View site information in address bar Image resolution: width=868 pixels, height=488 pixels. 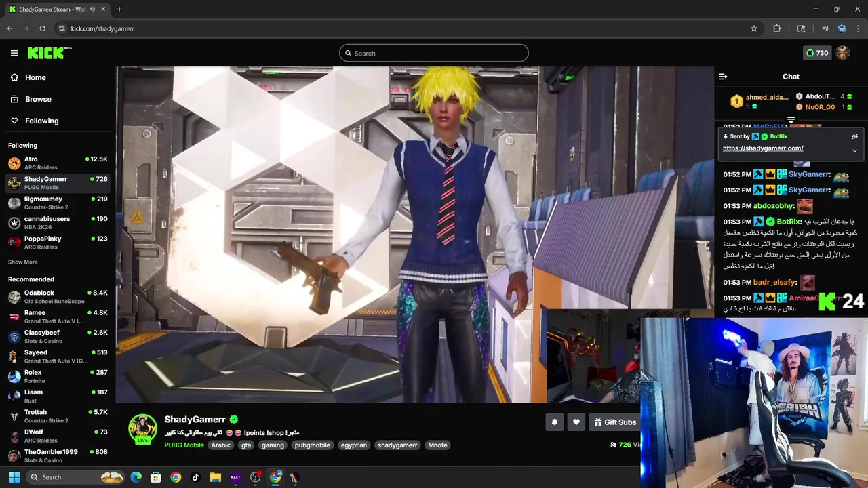tap(62, 28)
